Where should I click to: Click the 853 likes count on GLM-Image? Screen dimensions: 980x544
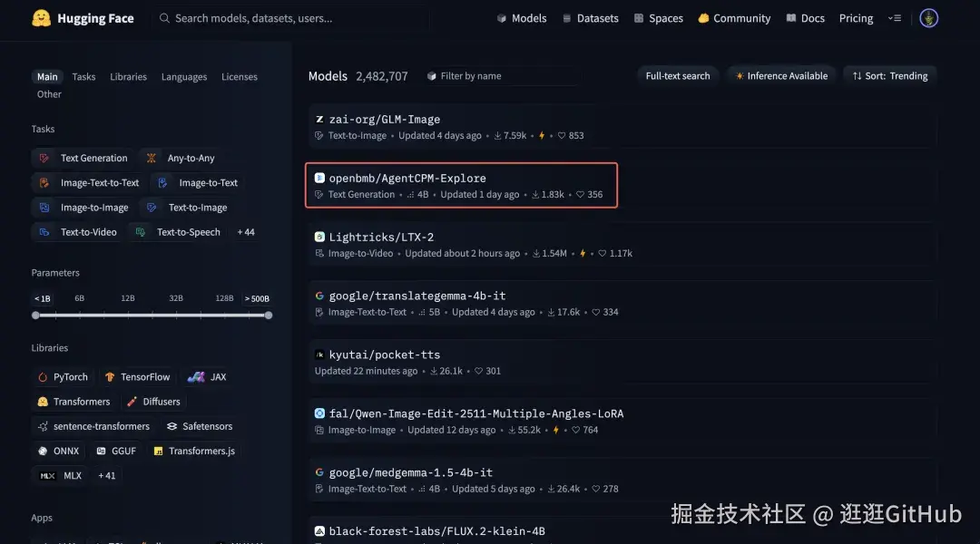571,135
